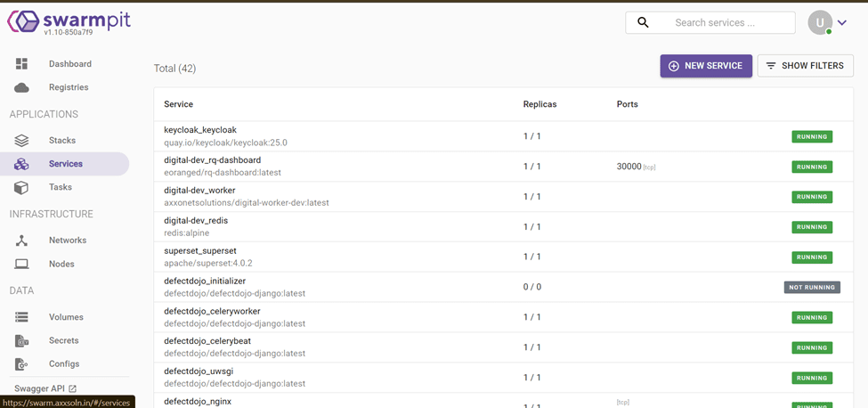Open the Nodes laptop icon

pos(22,265)
